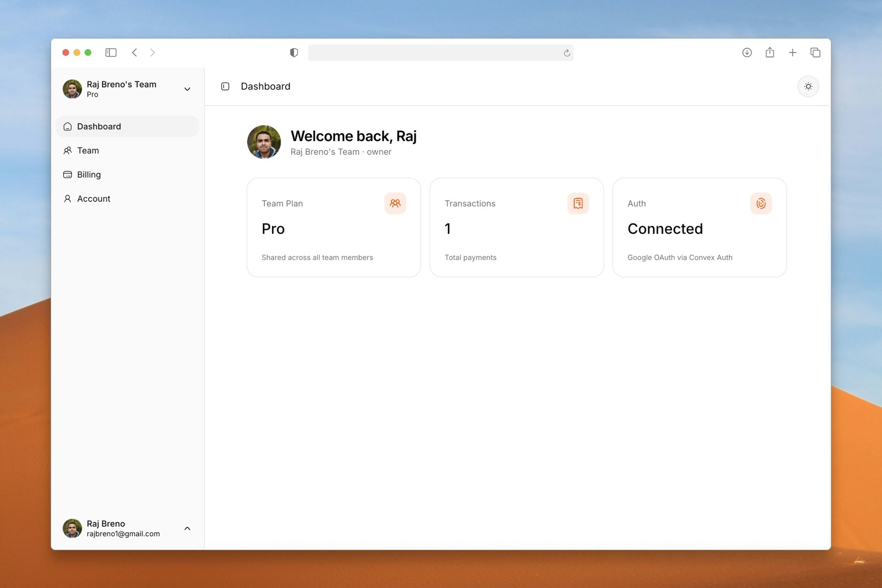Open the Share menu icon
The height and width of the screenshot is (588, 882).
770,52
